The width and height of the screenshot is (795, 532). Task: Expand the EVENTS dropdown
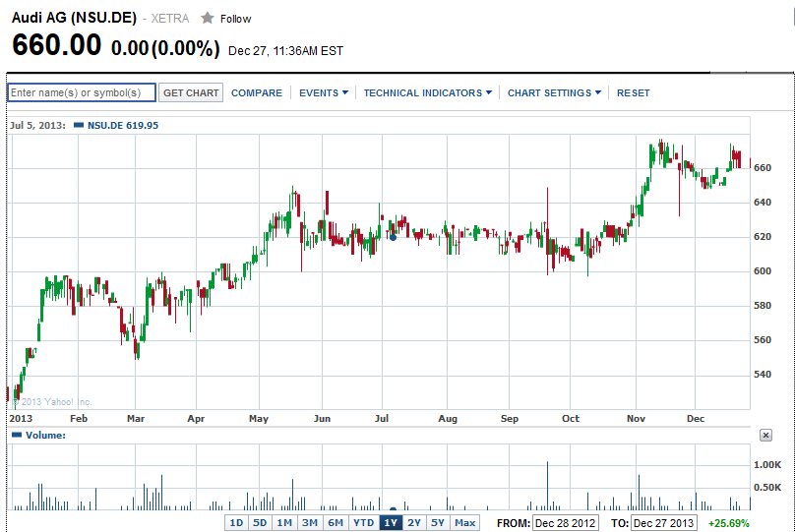coord(324,92)
